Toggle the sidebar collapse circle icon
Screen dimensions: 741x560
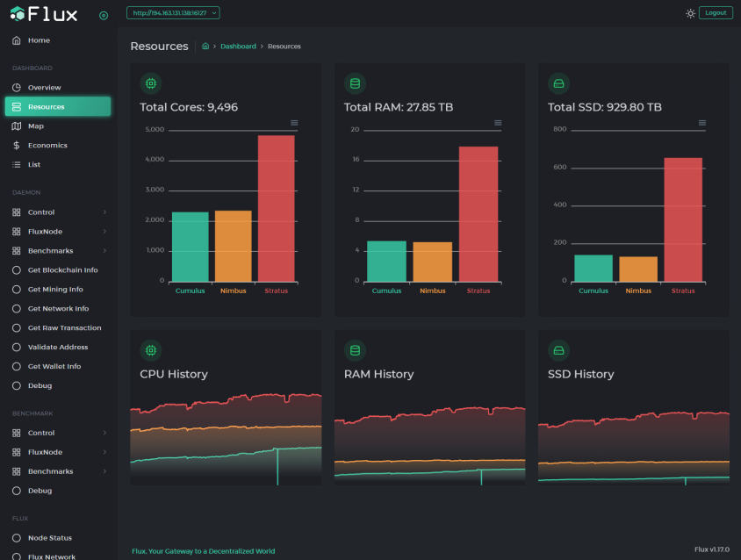[x=104, y=16]
